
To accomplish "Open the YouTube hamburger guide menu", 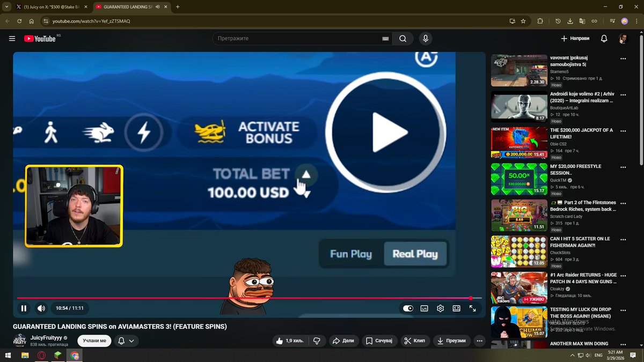I will [x=12, y=39].
